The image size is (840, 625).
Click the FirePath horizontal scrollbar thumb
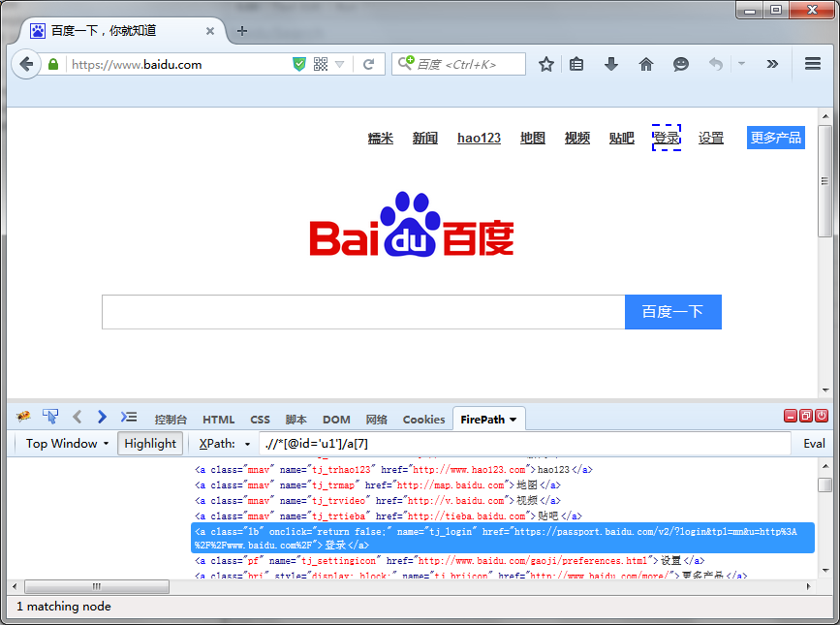97,586
